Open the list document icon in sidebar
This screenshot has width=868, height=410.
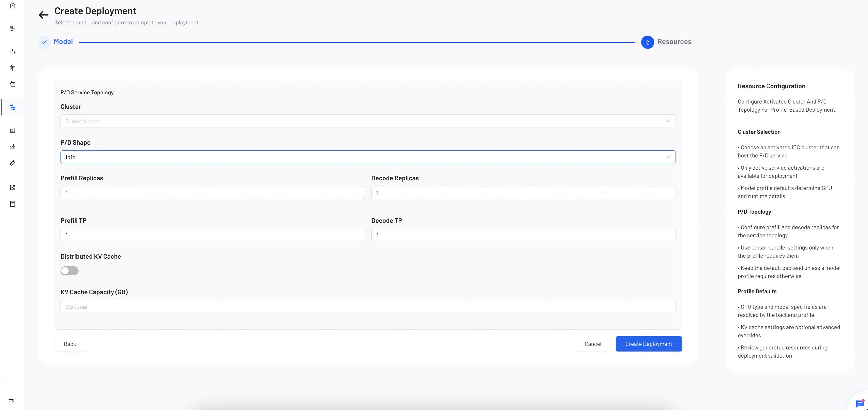12,204
